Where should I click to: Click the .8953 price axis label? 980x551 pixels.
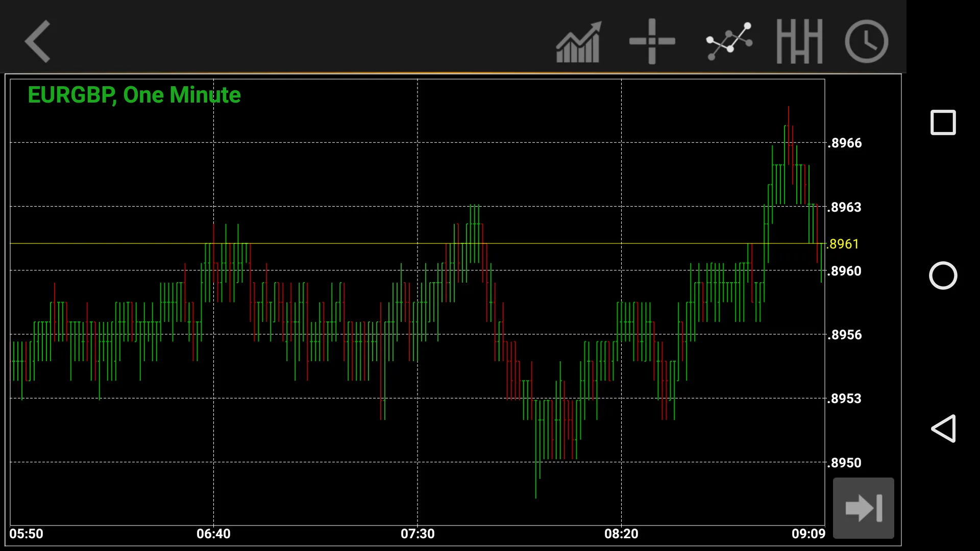845,398
